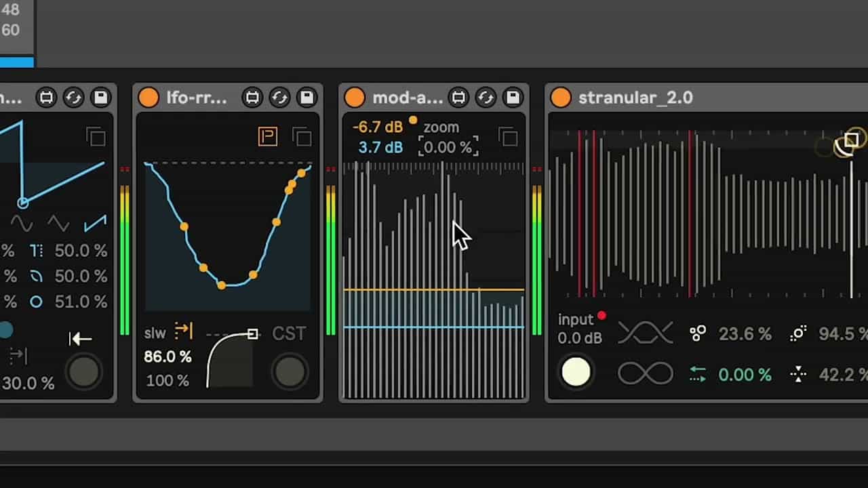868x488 pixels.
Task: Click the orange threshold line in mod-a
Action: tap(434, 290)
